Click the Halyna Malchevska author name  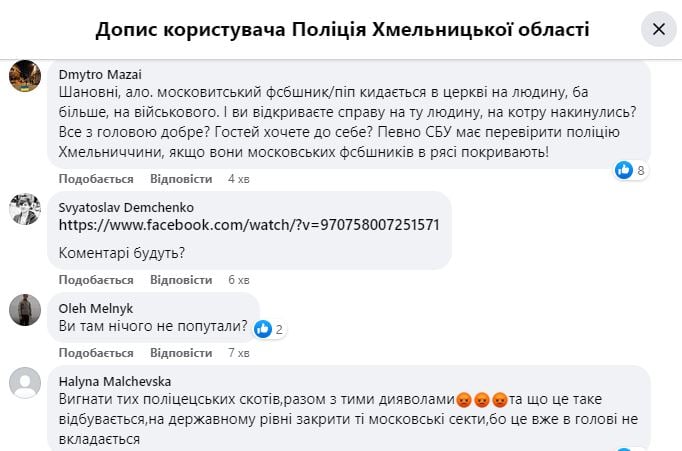114,380
